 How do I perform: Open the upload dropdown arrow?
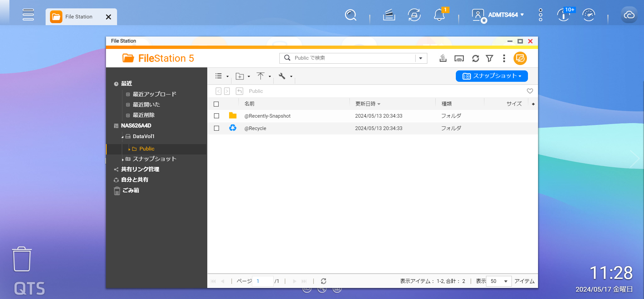tap(270, 76)
